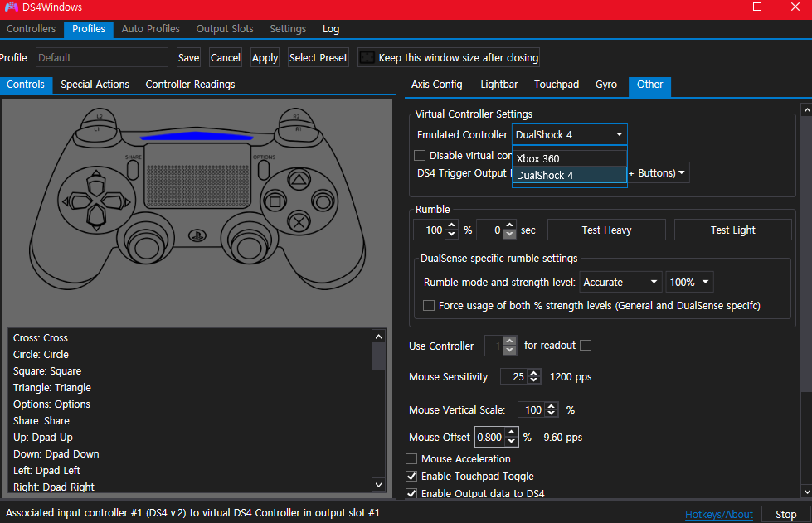
Task: Uncheck Enable Touchpad Toggle
Action: coord(411,476)
